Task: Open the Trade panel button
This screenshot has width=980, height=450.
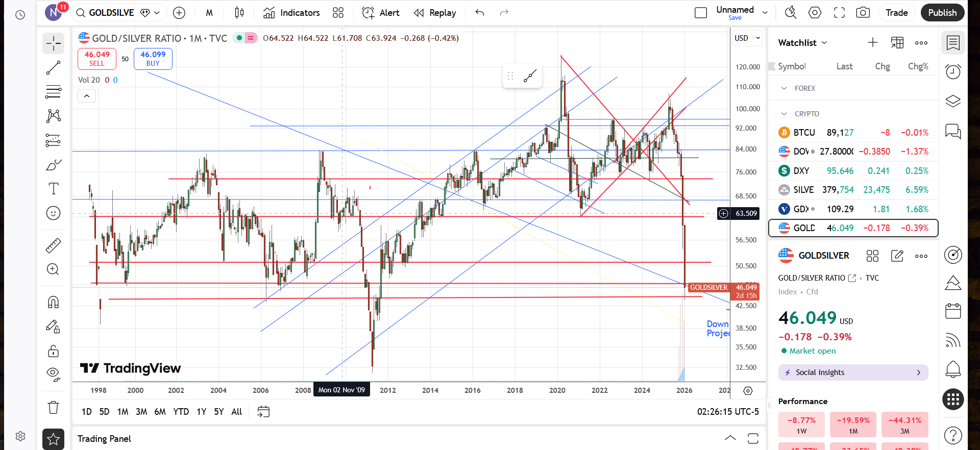Action: [x=897, y=13]
